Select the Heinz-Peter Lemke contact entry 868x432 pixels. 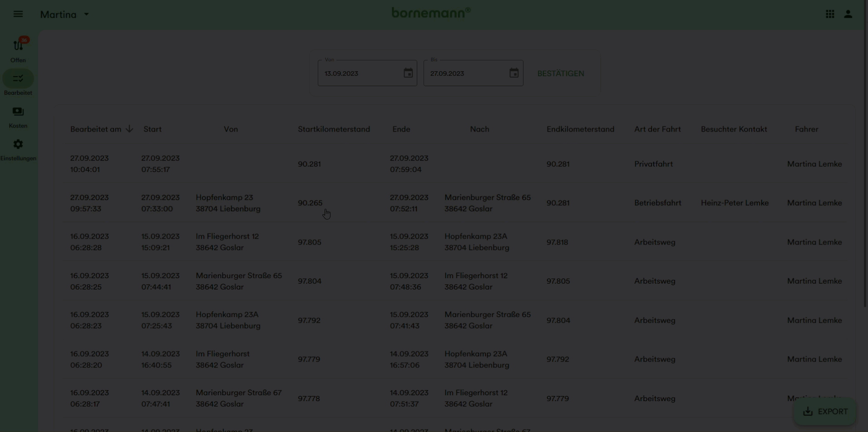click(x=735, y=203)
